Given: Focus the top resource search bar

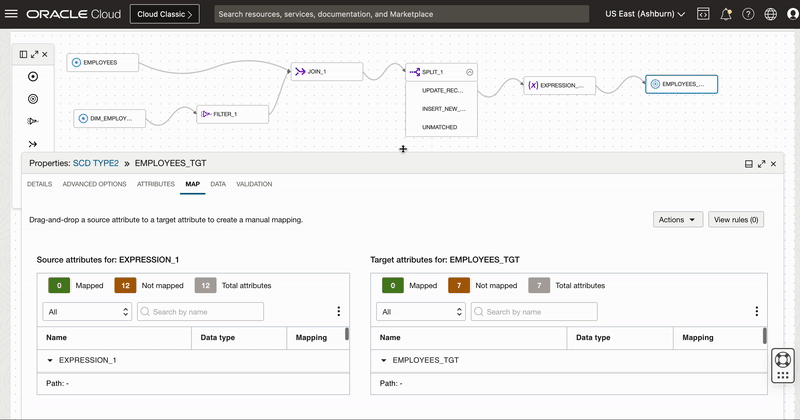Looking at the screenshot, I should (x=402, y=14).
